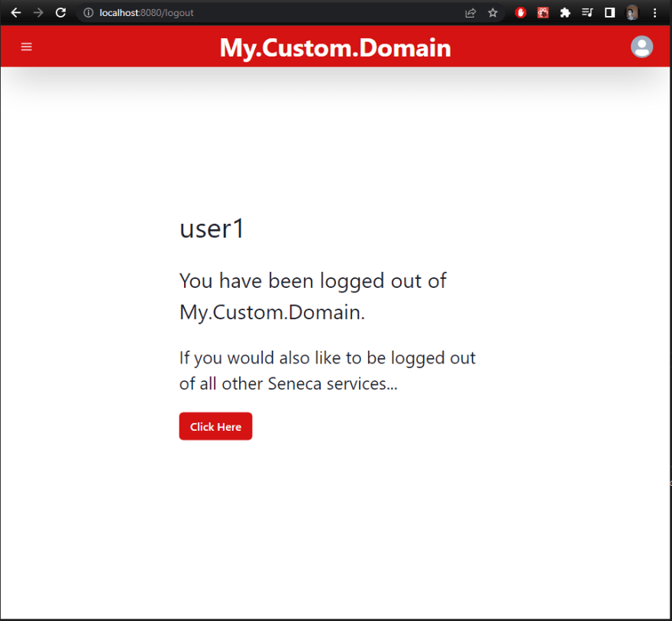Toggle the browser side panel
The image size is (672, 621).
click(609, 13)
